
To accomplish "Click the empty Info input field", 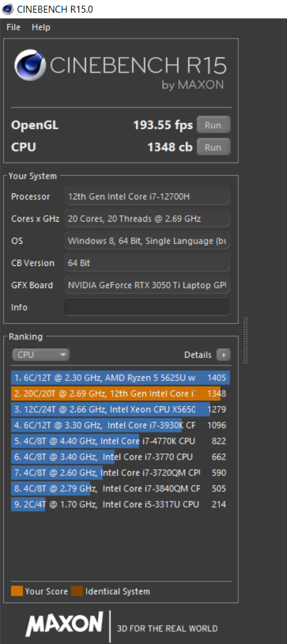I will coord(147,307).
